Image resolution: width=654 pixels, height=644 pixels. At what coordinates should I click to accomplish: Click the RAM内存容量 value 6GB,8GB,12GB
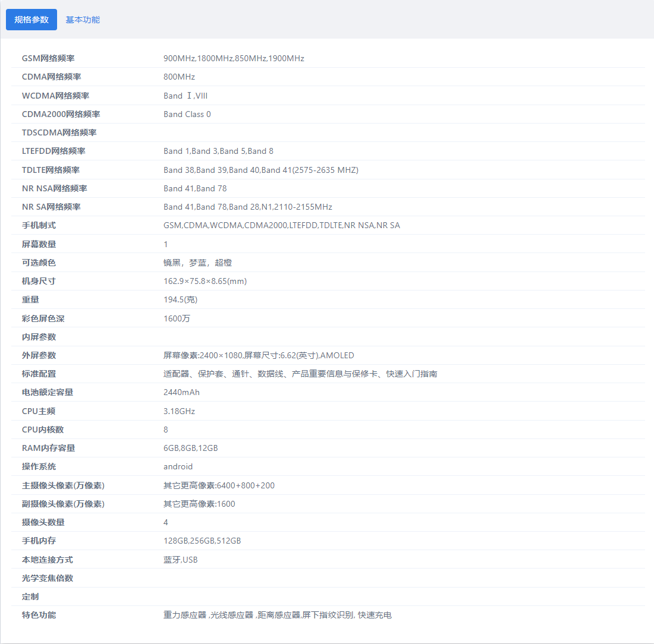point(191,448)
